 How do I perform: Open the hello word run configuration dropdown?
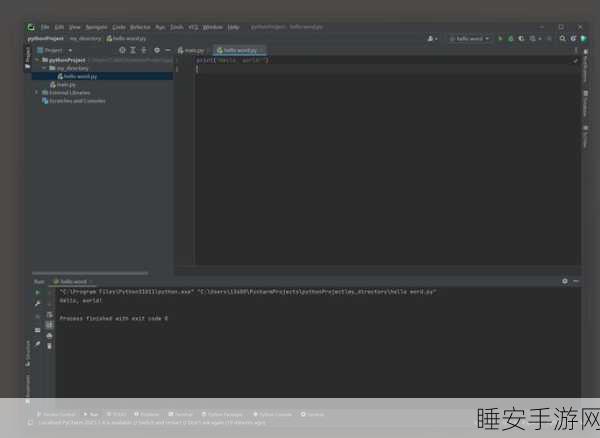[469, 39]
